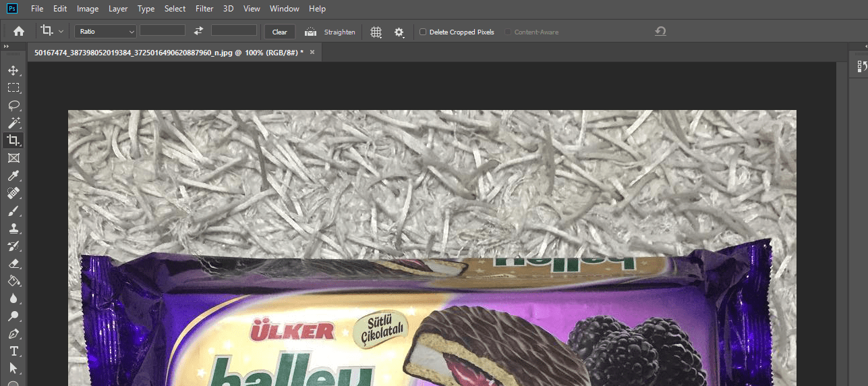This screenshot has width=868, height=386.
Task: Open the Type menu
Action: [x=146, y=9]
